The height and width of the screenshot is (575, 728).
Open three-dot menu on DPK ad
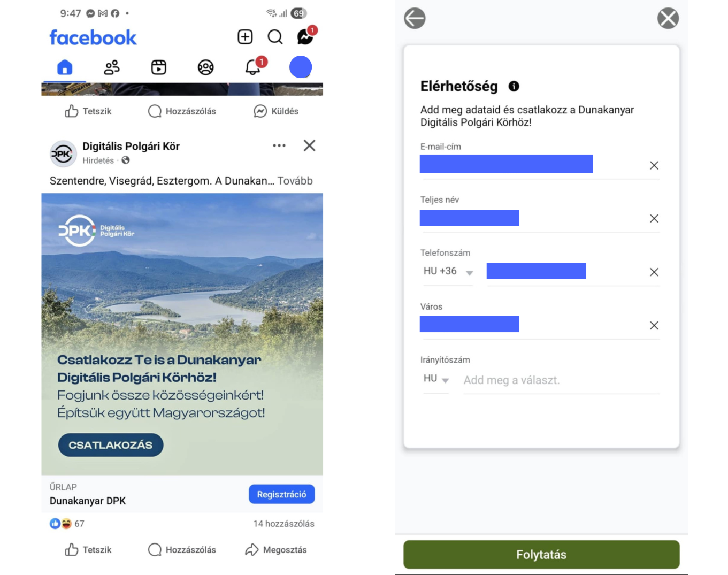pos(279,145)
